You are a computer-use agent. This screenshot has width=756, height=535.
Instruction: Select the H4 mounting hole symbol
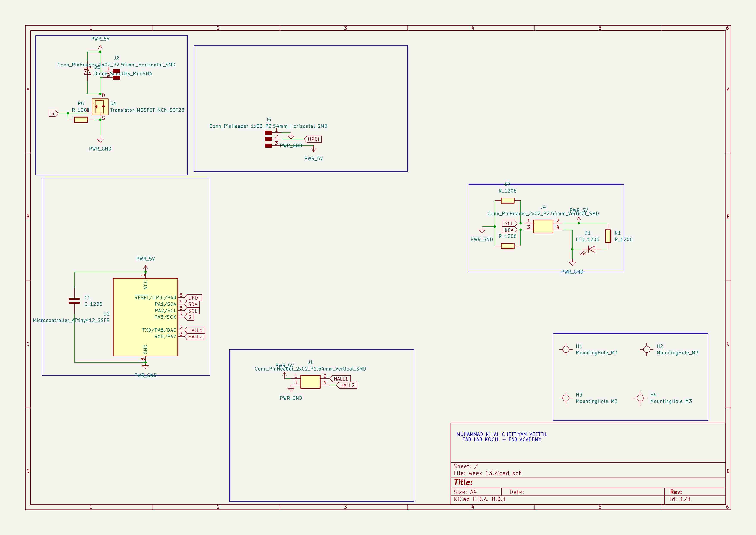(640, 398)
